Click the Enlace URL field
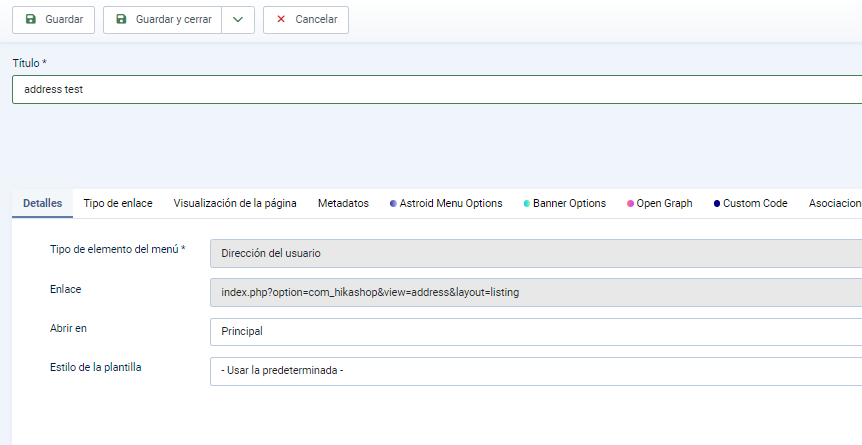The width and height of the screenshot is (862, 445). click(x=535, y=292)
